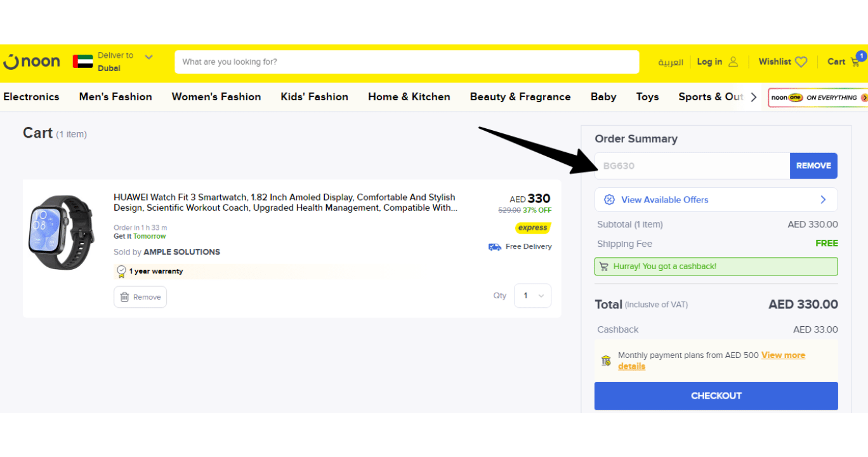Viewport: 868px width, 457px height.
Task: Click the noon One banner
Action: pos(818,98)
